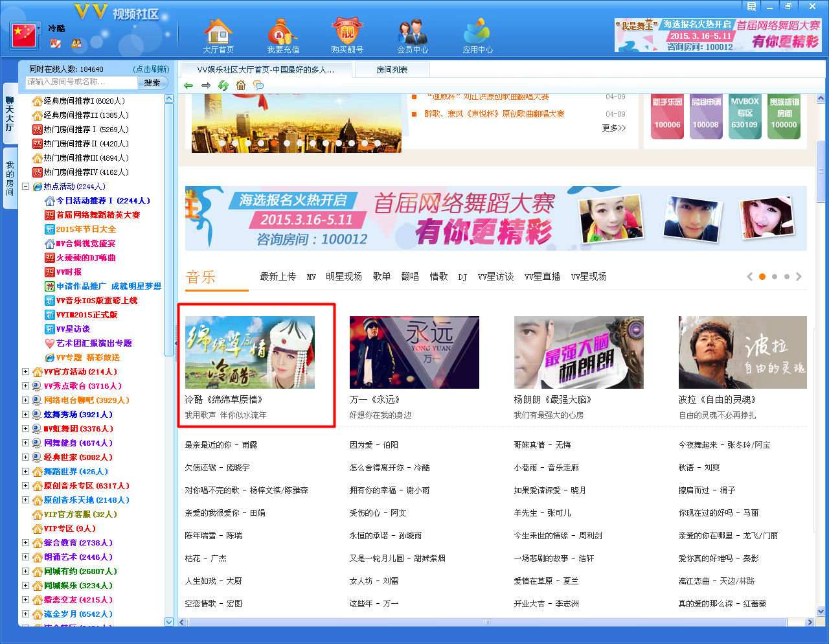Open 购买靓号 shield icon
829x644 pixels.
point(347,35)
